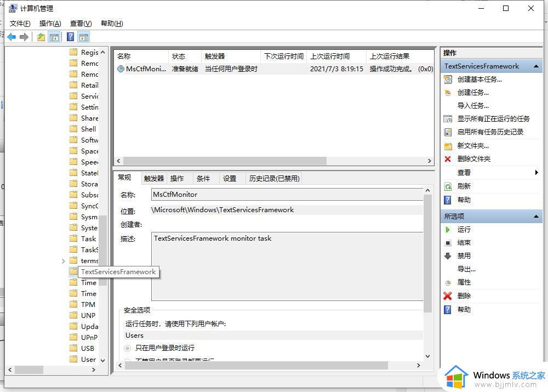
Task: Click 显示所有正在运行的任务 action link
Action: 494,119
